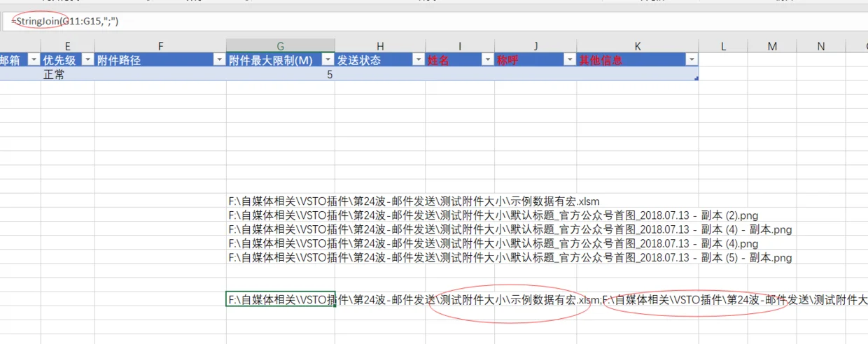Click the formula bar with the StringJoin formula
Screen dimensions: 868x344
click(434, 22)
